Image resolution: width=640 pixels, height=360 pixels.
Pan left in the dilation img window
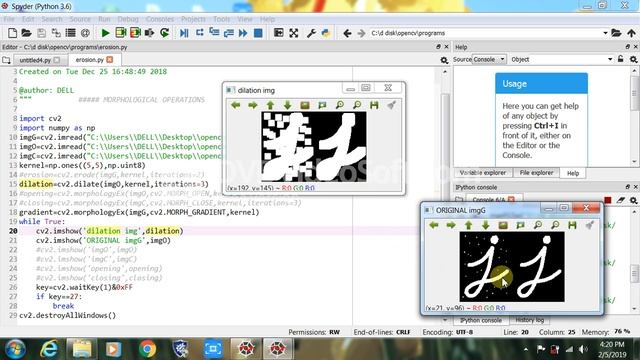click(236, 105)
